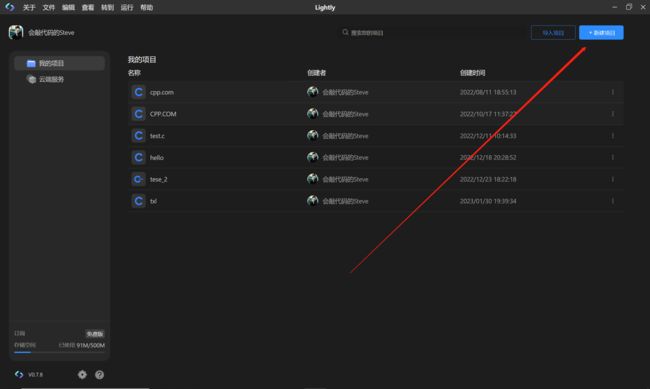Open the 文件 menu
The width and height of the screenshot is (650, 389).
(x=49, y=7)
